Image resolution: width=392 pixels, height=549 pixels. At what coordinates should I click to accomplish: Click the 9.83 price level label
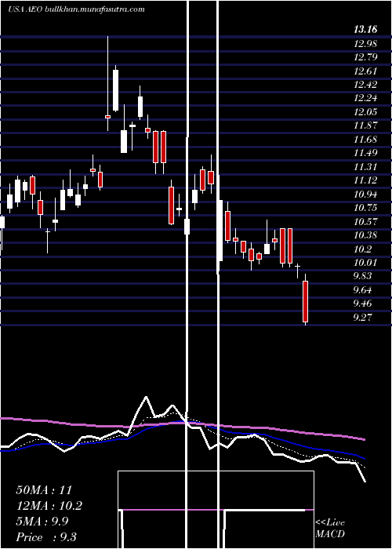pyautogui.click(x=362, y=276)
